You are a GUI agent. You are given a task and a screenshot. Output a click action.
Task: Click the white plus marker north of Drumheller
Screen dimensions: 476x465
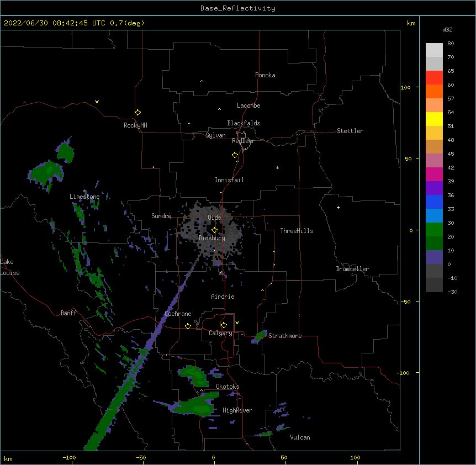click(x=338, y=207)
